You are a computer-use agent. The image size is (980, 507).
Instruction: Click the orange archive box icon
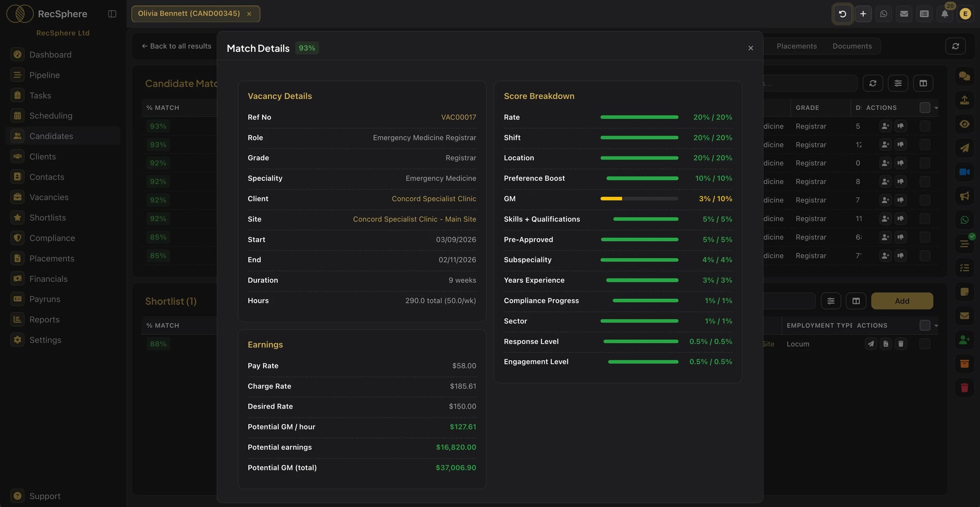point(964,364)
